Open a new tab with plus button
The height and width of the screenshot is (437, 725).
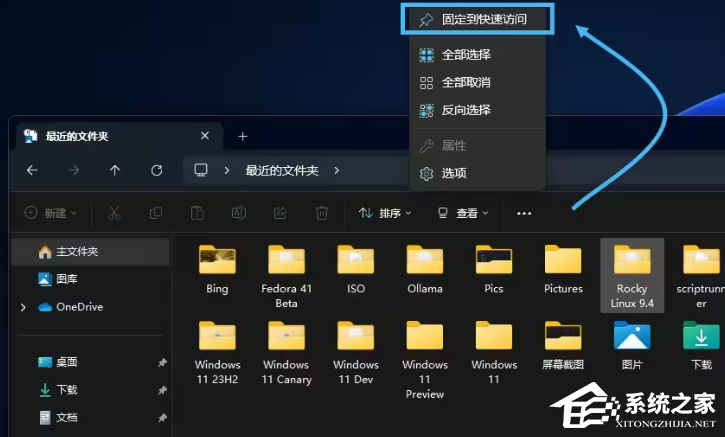(243, 136)
